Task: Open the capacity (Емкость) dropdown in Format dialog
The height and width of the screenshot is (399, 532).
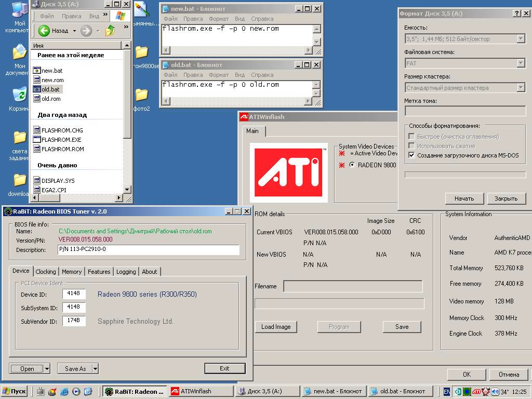Action: [x=521, y=38]
